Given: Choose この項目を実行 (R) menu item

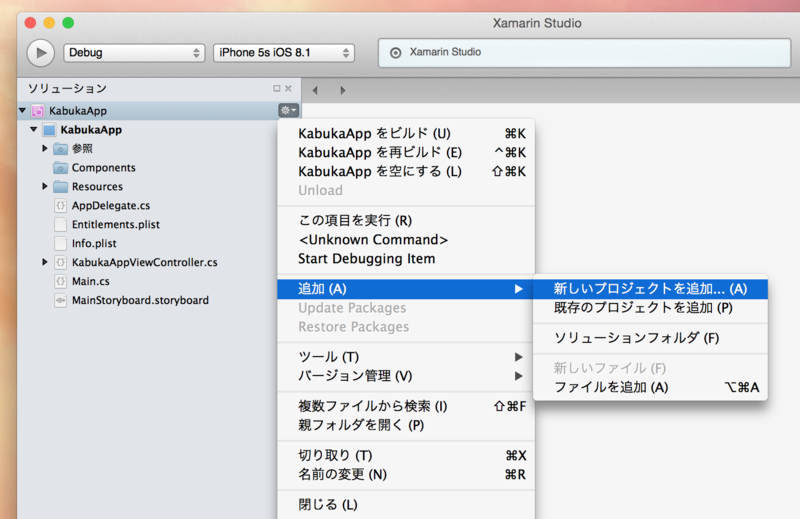Looking at the screenshot, I should (406, 220).
